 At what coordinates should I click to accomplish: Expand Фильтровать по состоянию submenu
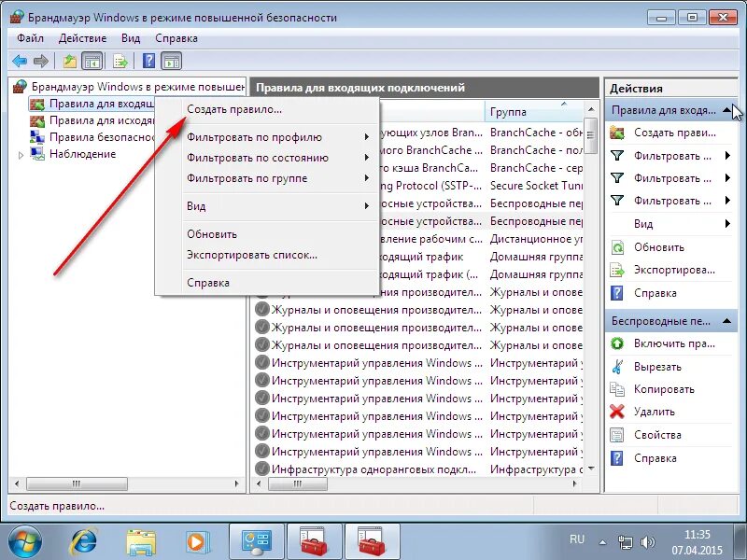coord(267,158)
